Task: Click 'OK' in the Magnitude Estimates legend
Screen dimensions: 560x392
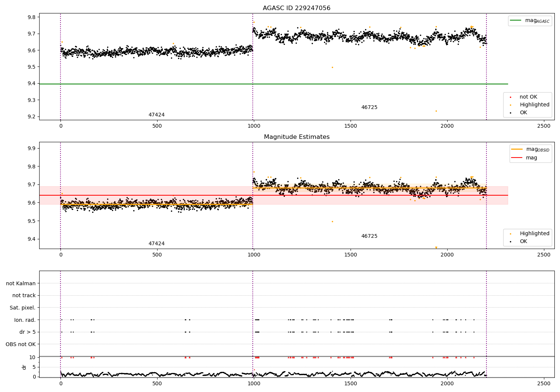Action: [x=523, y=242]
